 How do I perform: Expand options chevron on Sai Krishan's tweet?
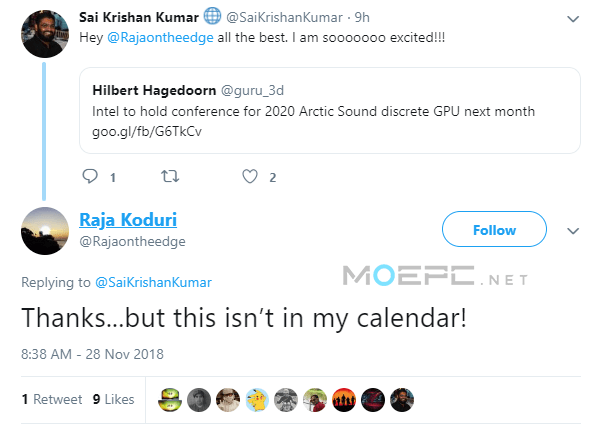click(573, 19)
